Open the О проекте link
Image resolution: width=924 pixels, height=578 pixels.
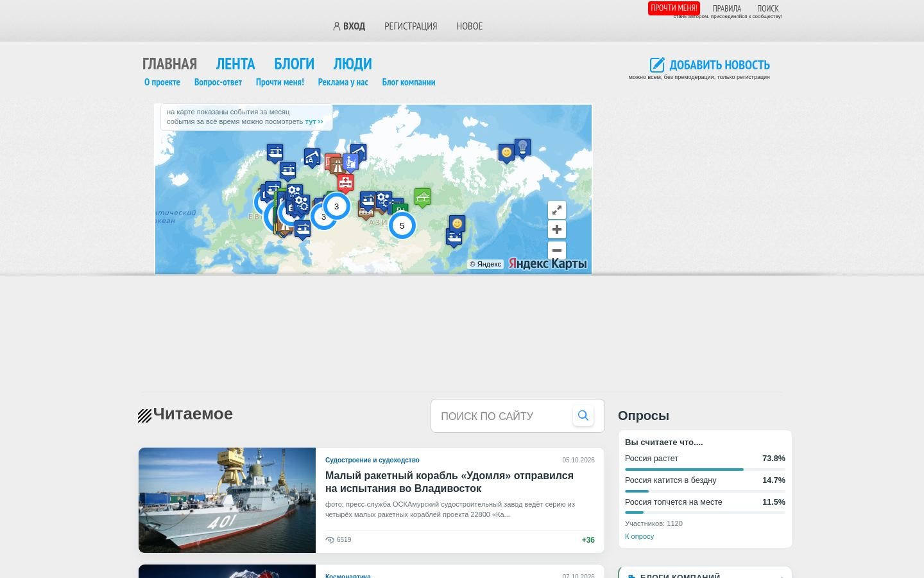point(162,82)
